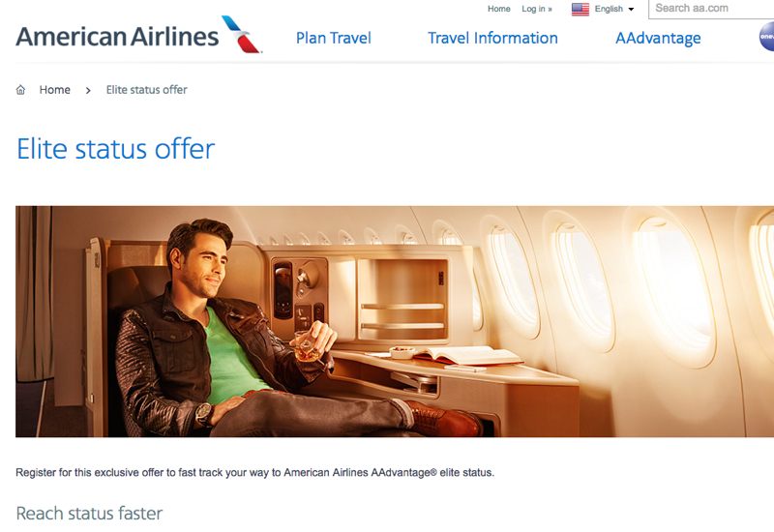Click the Register for this exclusive offer text
This screenshot has width=774, height=532.
click(x=254, y=473)
